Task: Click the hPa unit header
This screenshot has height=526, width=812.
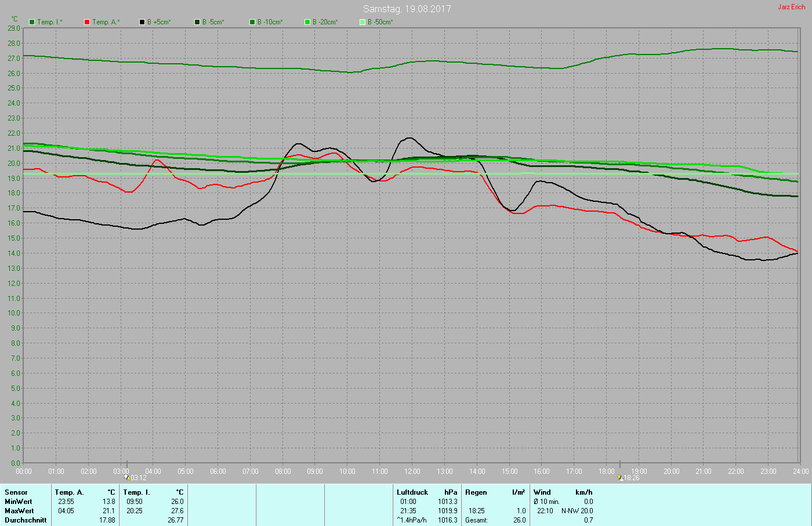Action: tap(451, 492)
